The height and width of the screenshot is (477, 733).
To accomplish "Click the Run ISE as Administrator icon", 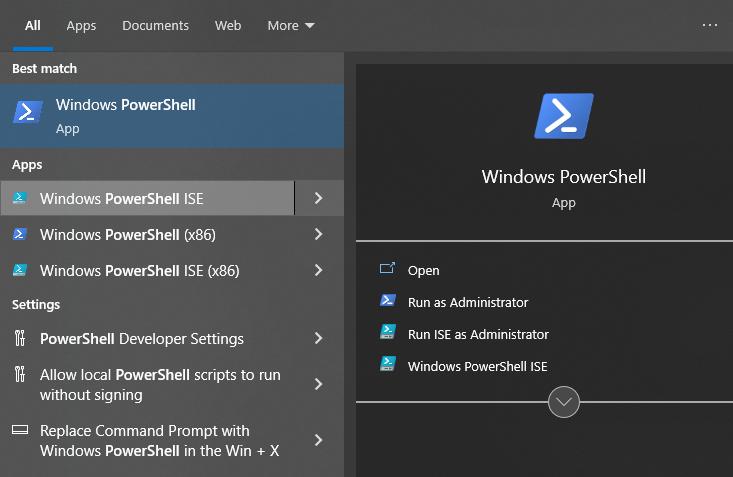I will tap(388, 332).
